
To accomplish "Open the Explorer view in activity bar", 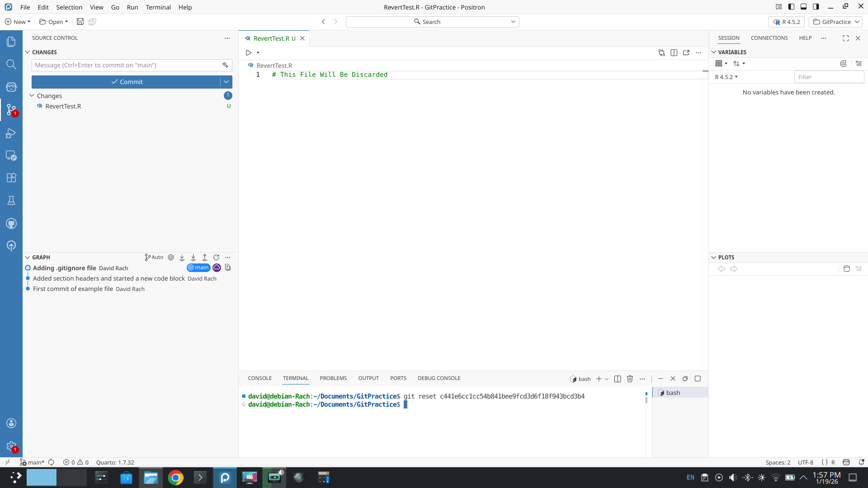I will [x=11, y=42].
